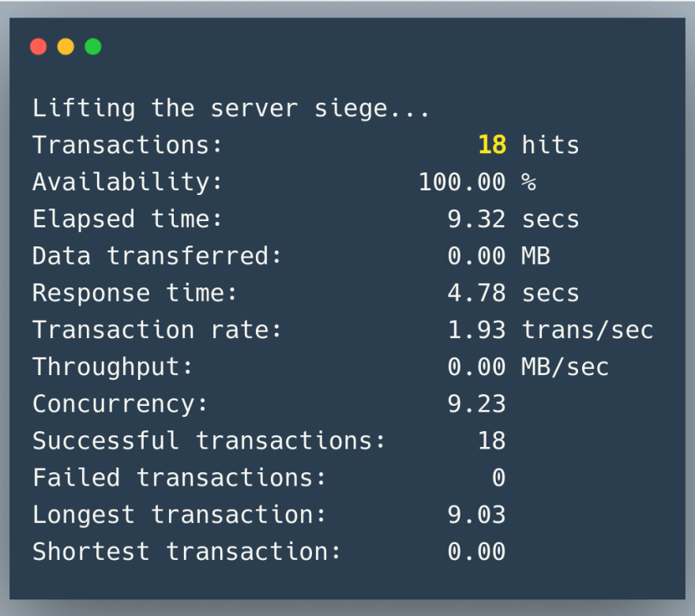Click the red close window dot

(38, 47)
